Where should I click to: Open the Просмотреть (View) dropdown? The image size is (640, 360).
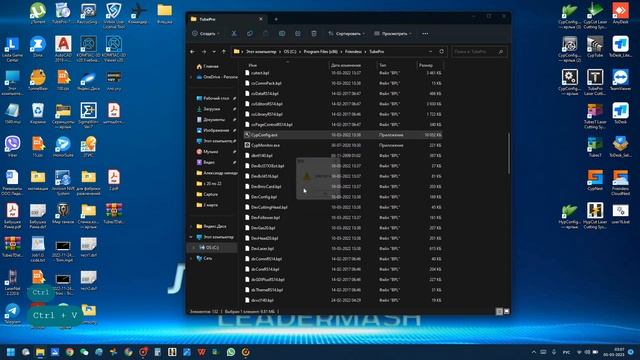click(x=393, y=33)
